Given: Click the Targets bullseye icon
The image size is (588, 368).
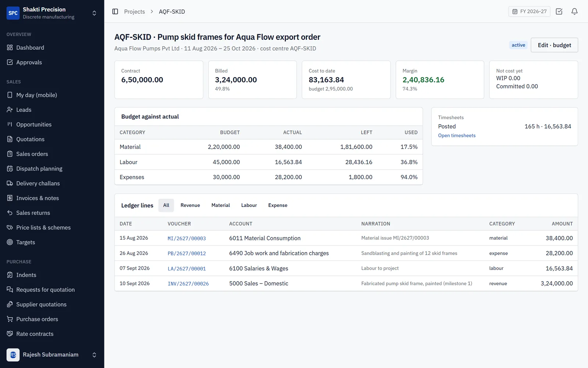Looking at the screenshot, I should [10, 242].
